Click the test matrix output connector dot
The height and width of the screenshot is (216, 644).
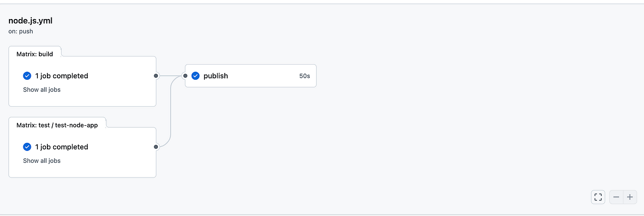pos(156,147)
